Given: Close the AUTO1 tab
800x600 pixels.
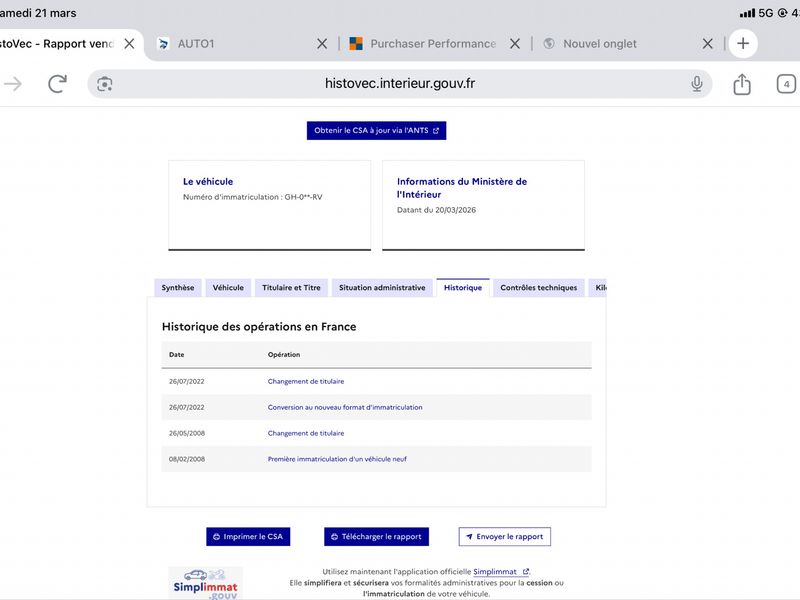Looking at the screenshot, I should (x=322, y=44).
